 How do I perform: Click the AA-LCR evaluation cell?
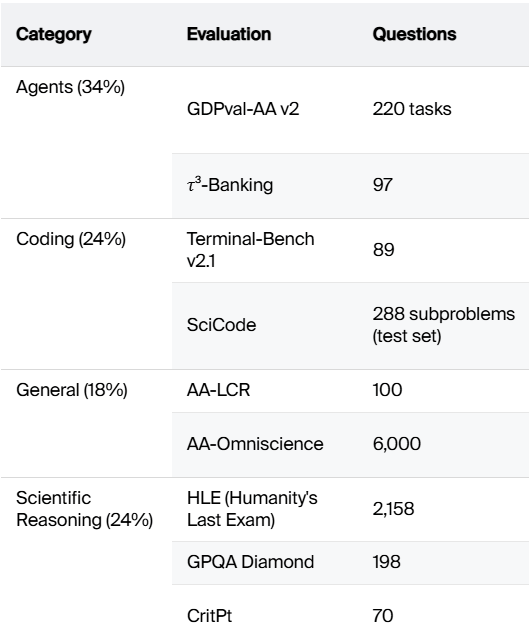point(218,390)
